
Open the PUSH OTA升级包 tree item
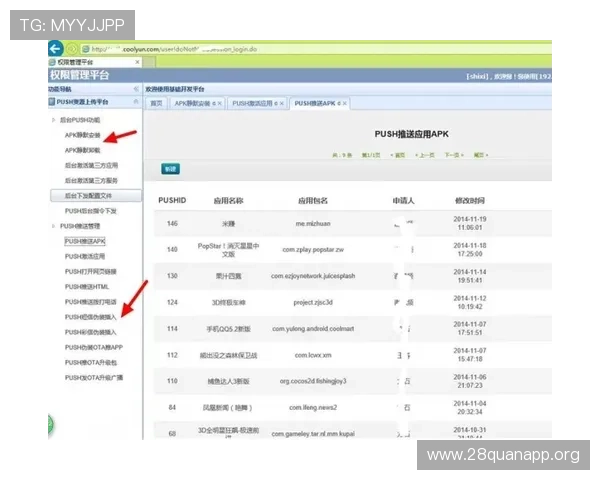tap(91, 362)
